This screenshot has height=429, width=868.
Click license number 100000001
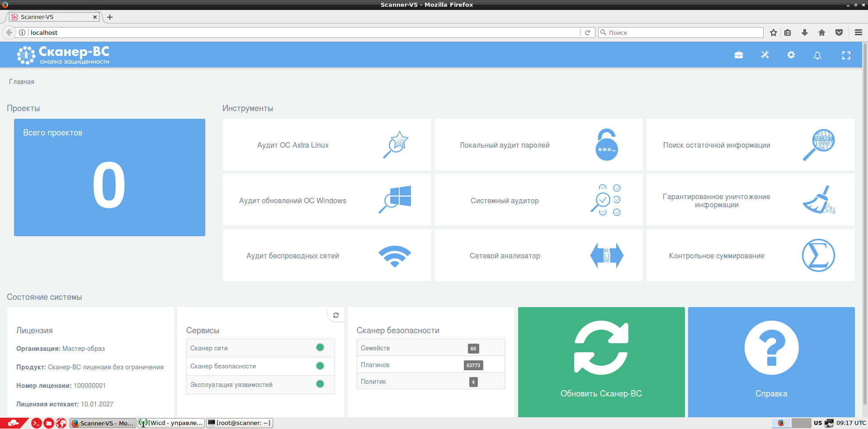(90, 386)
